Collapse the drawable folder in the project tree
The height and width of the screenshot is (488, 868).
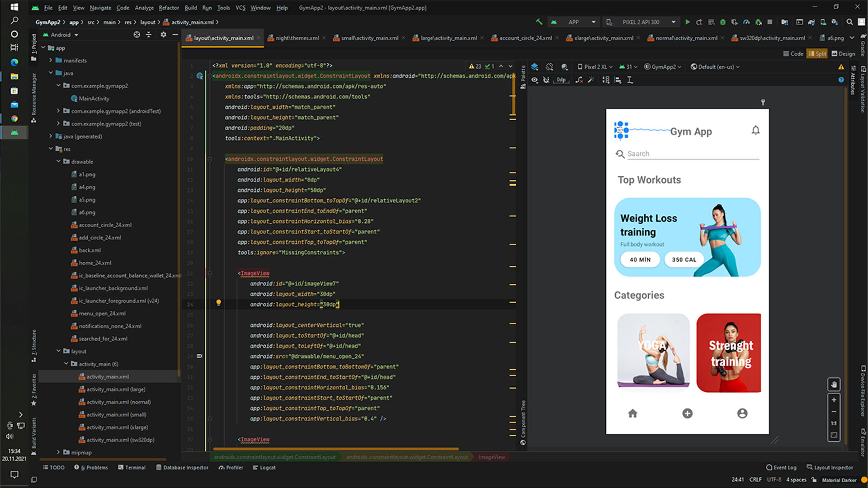[x=58, y=161]
